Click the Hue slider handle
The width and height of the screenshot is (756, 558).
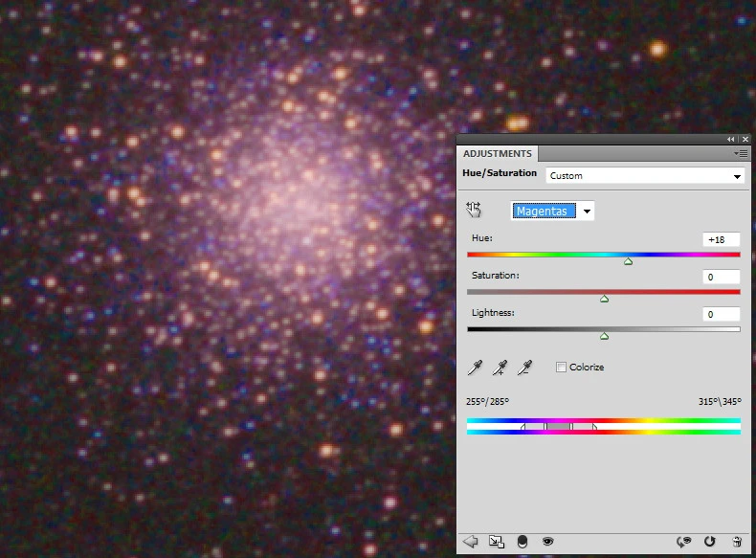(628, 261)
